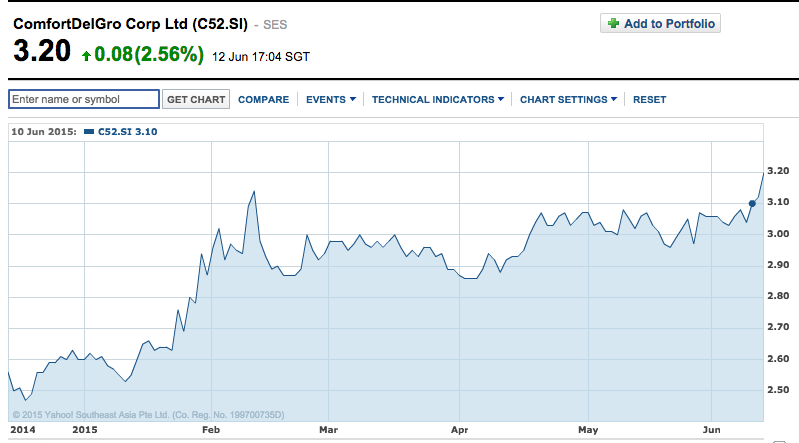This screenshot has width=799, height=443.
Task: Click the 3.20 current price
Action: (42, 51)
